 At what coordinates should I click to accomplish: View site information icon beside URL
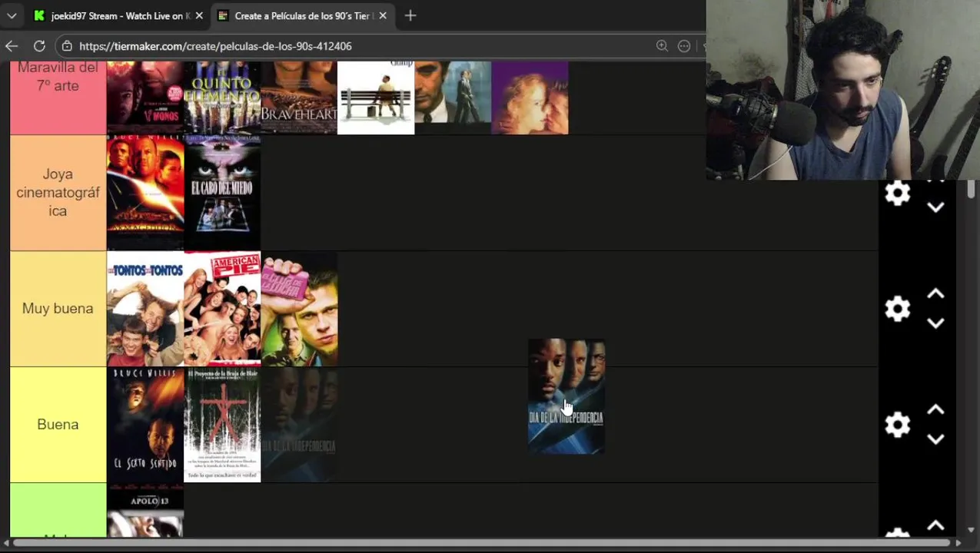pyautogui.click(x=67, y=46)
